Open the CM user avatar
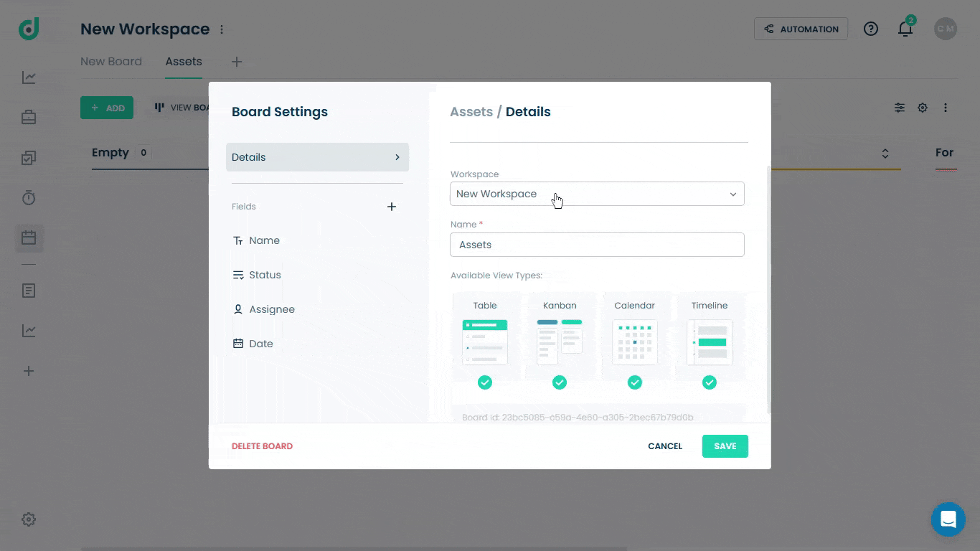The height and width of the screenshot is (551, 980). tap(946, 29)
